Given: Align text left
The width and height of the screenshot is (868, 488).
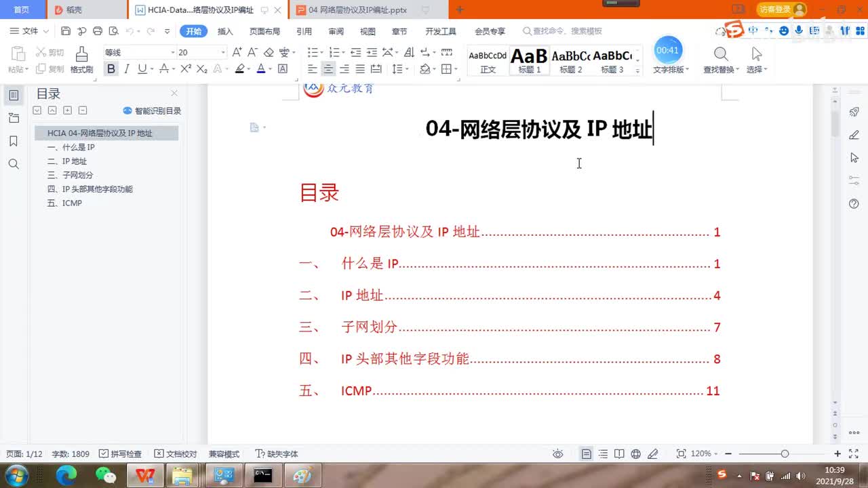Looking at the screenshot, I should pos(313,69).
